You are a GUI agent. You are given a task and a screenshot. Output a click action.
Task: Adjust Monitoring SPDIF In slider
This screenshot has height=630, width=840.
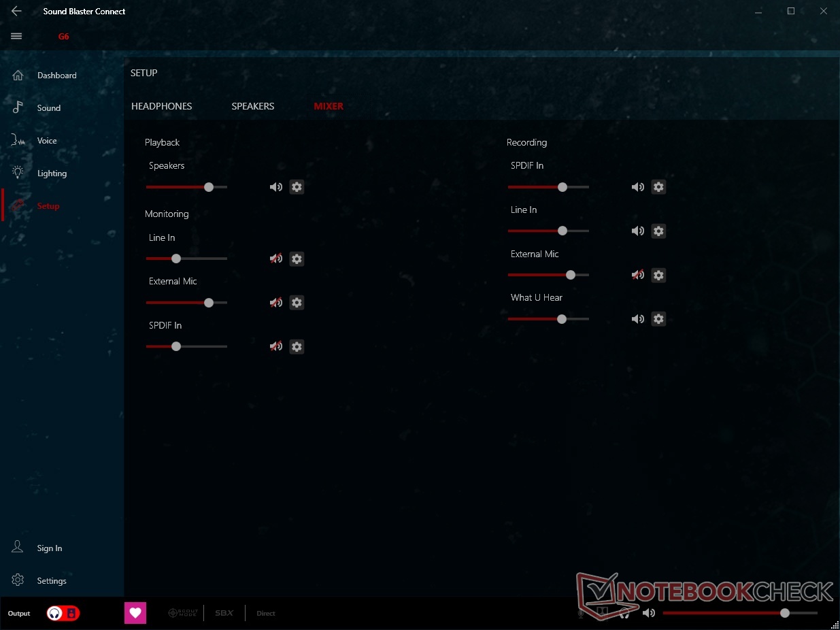[186, 346]
